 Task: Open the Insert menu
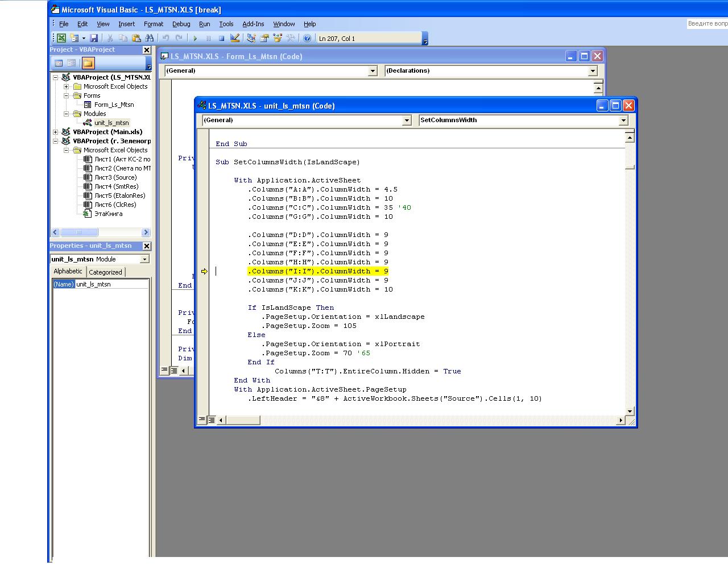coord(126,24)
